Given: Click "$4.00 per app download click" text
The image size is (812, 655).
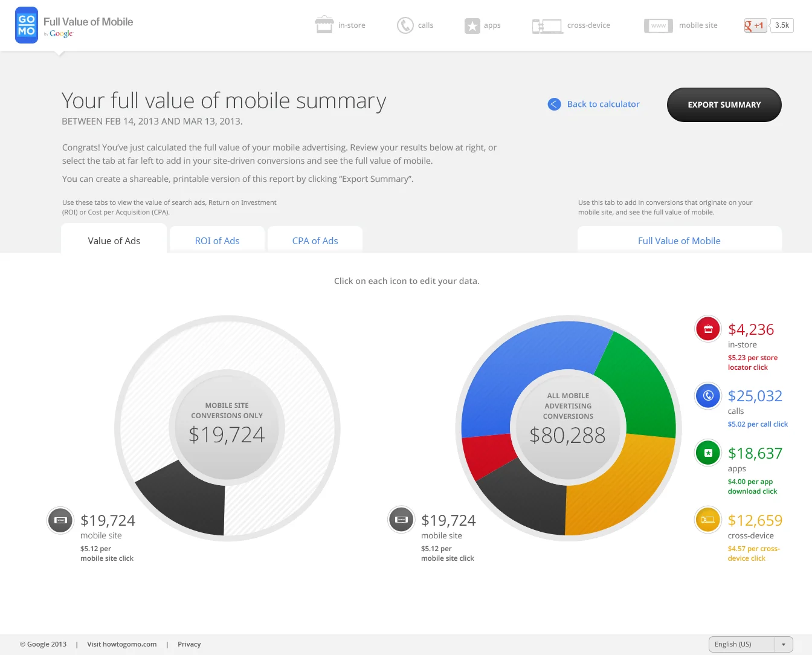Looking at the screenshot, I should pos(752,486).
